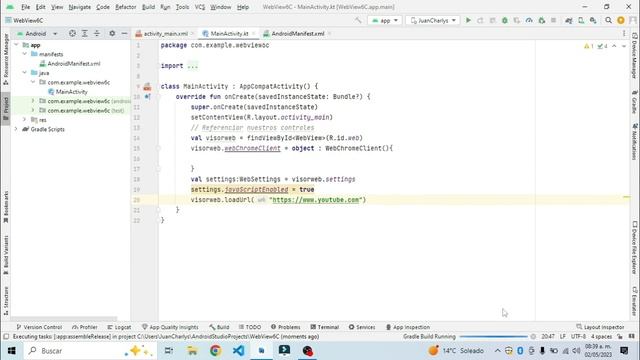Screen dimensions: 640x360
Task: Toggle the Build Variants side panel
Action: [x=6, y=255]
